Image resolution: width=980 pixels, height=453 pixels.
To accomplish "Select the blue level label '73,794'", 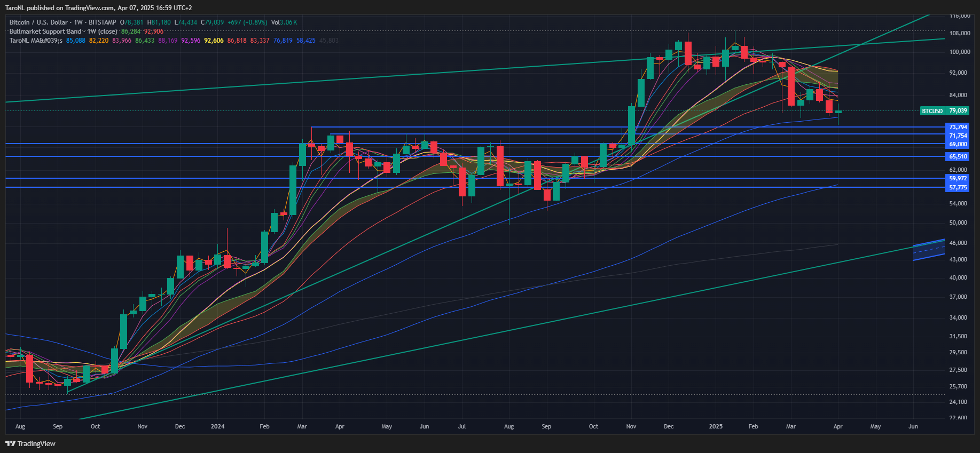I will tap(958, 127).
